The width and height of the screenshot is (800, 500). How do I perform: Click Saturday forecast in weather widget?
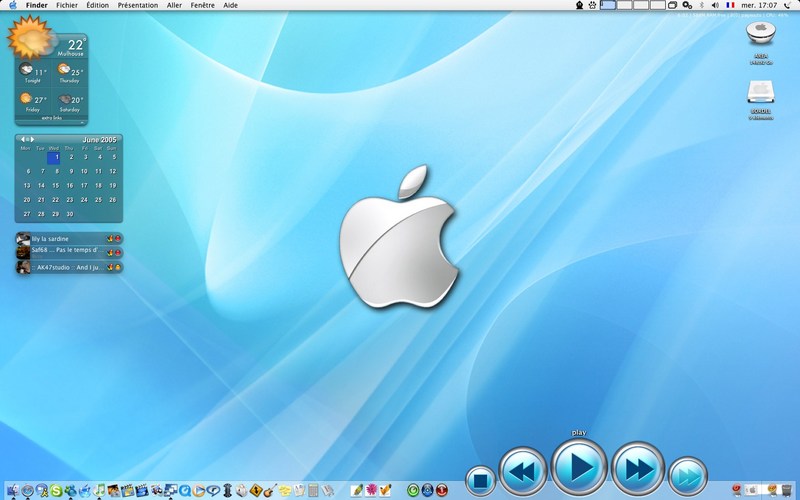click(x=69, y=103)
